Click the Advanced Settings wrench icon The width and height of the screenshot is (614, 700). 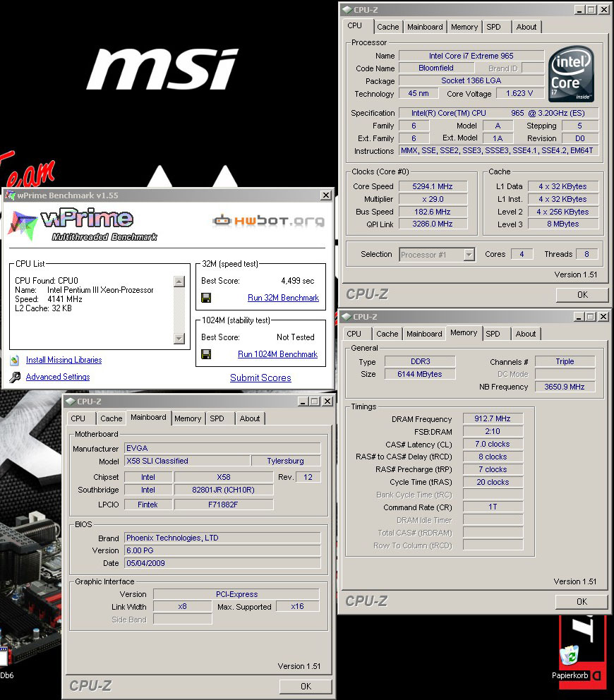[15, 378]
